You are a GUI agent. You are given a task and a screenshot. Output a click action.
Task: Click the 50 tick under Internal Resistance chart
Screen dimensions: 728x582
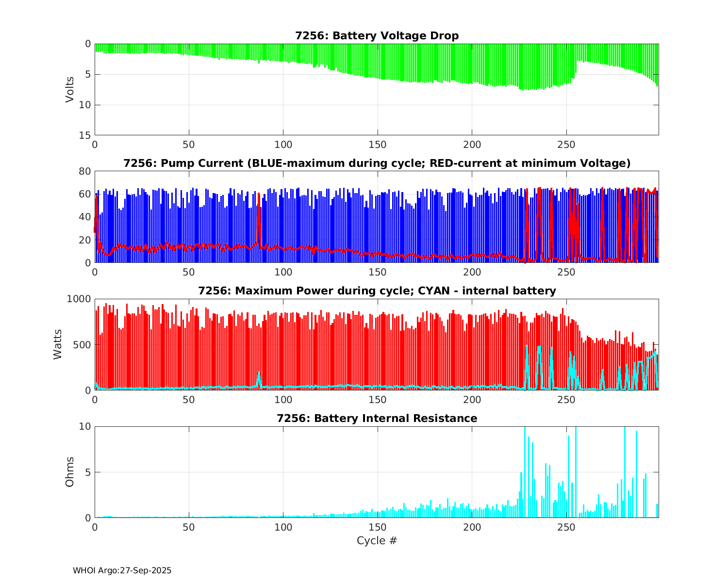click(189, 527)
